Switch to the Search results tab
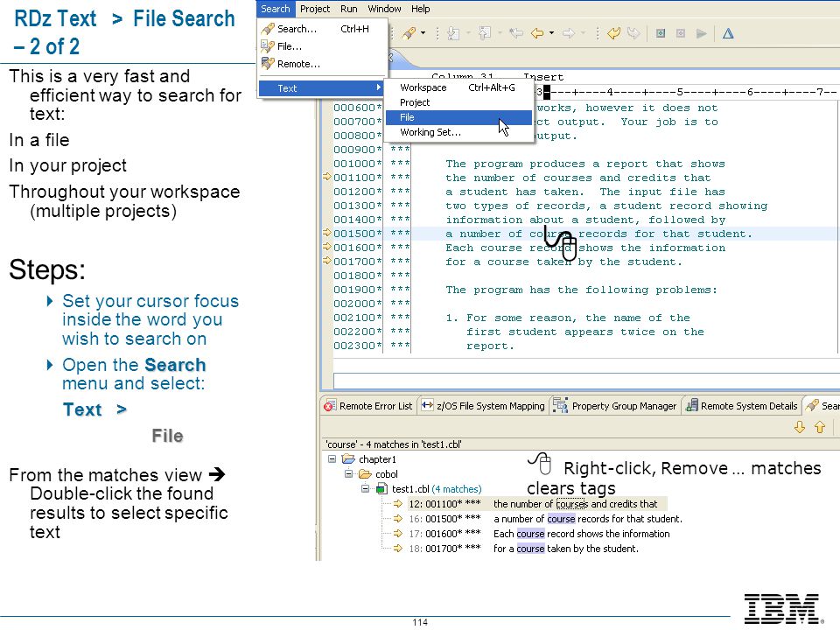 point(822,406)
